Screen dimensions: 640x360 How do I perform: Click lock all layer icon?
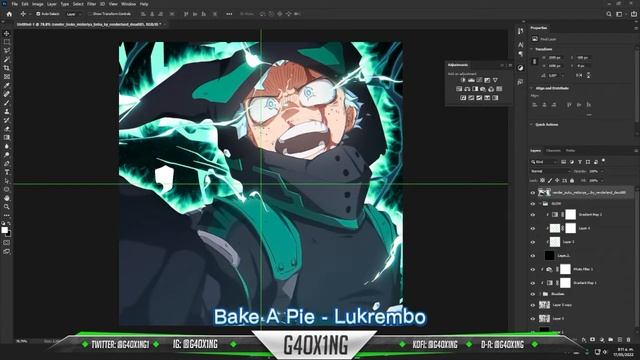(x=572, y=180)
